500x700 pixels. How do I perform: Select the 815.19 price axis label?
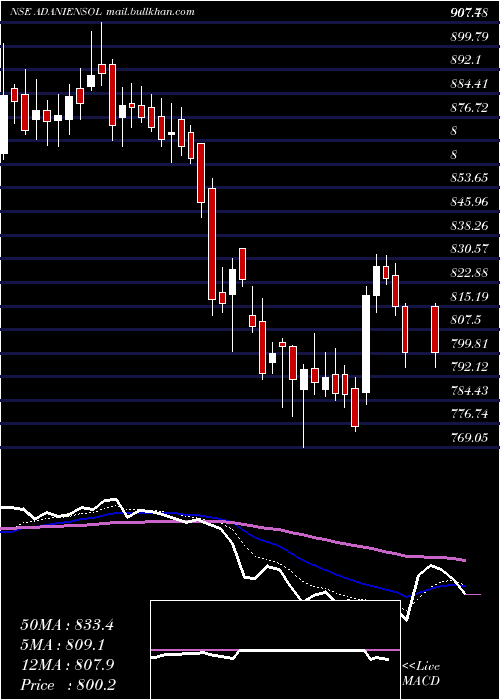(x=469, y=296)
